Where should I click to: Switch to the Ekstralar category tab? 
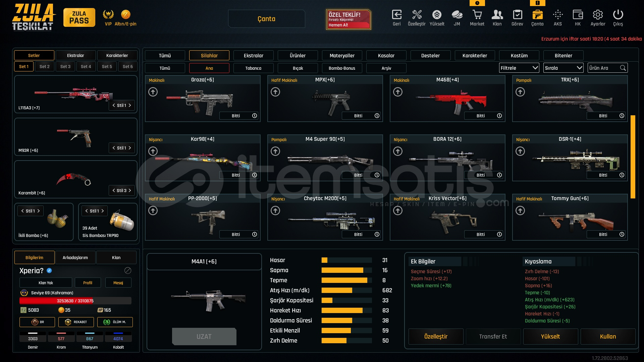[253, 55]
